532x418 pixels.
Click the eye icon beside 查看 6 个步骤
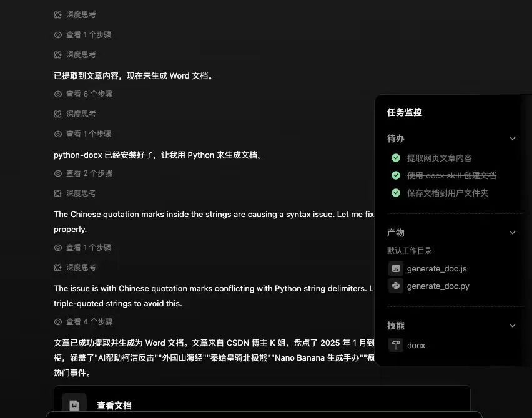(x=57, y=94)
